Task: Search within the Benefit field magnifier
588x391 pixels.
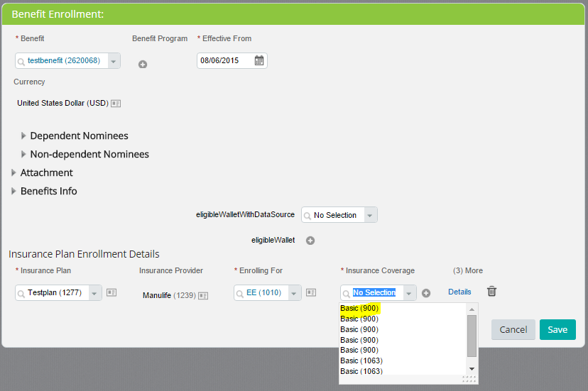Action: click(21, 62)
